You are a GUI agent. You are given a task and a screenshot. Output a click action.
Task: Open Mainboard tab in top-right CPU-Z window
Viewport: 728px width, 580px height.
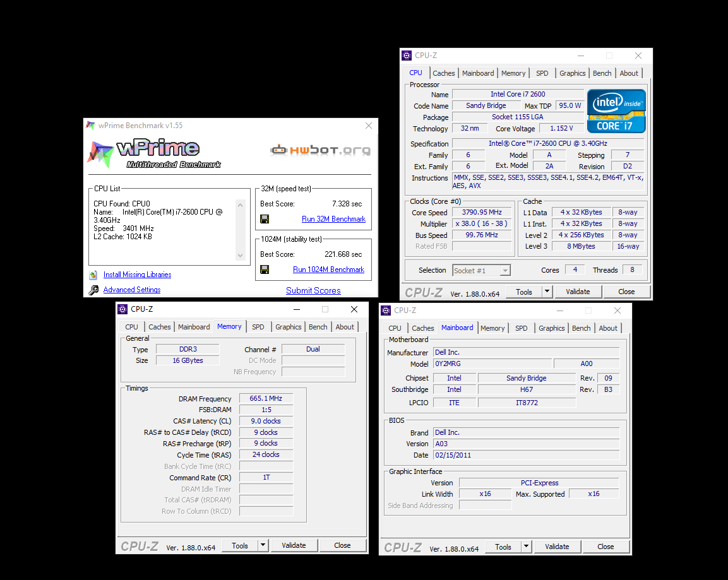point(478,73)
